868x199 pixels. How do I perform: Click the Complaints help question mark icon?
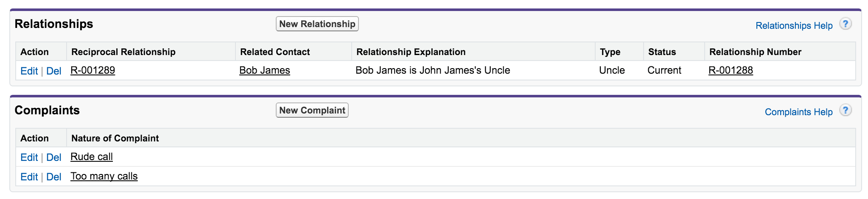845,111
